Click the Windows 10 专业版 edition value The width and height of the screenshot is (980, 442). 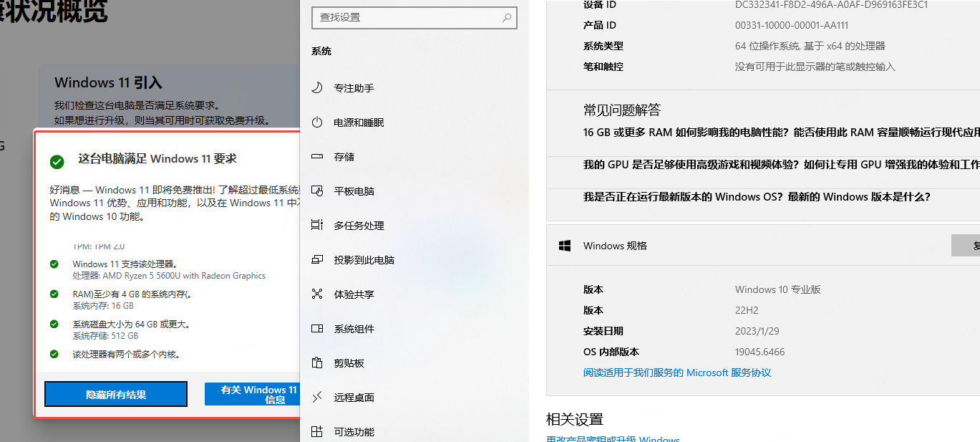point(778,289)
